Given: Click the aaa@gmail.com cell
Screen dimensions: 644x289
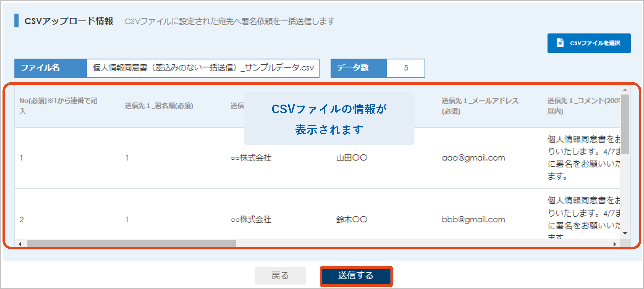Looking at the screenshot, I should pos(473,158).
